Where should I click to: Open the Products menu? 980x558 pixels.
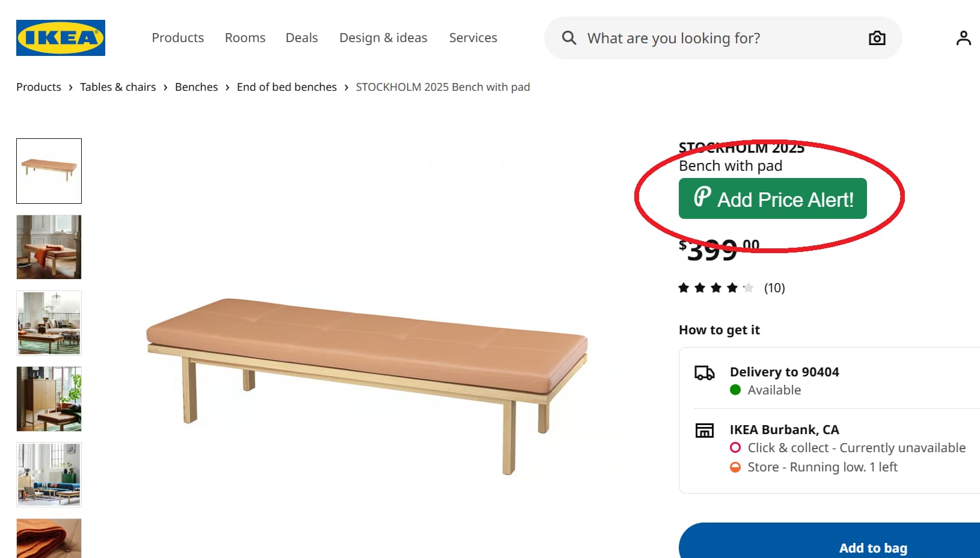point(177,37)
